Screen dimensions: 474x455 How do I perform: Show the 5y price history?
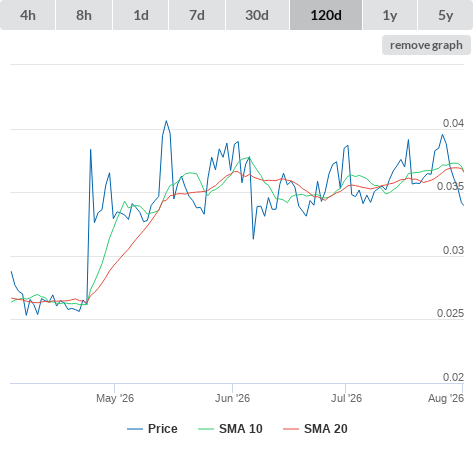446,15
